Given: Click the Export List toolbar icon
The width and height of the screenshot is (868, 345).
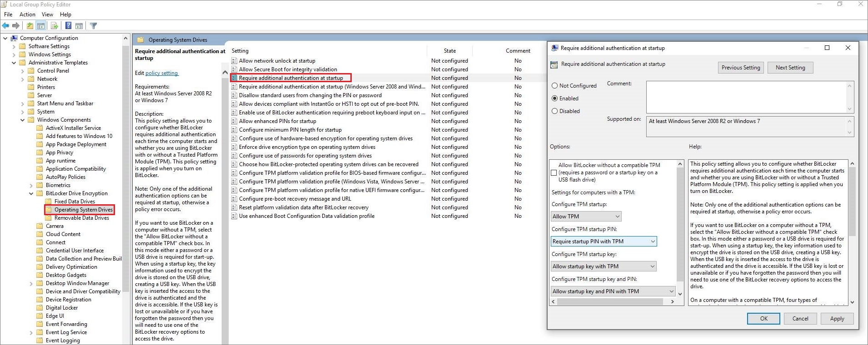Looking at the screenshot, I should 55,26.
